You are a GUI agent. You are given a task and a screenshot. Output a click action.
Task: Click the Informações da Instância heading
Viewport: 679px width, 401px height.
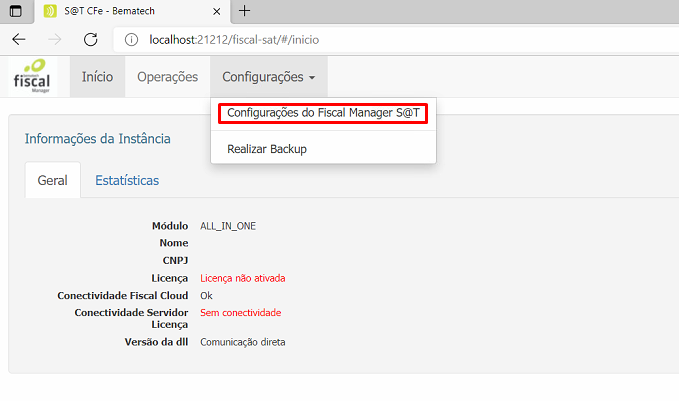[x=97, y=139]
